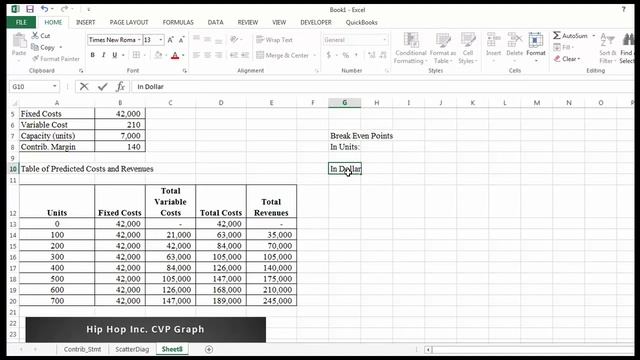640x360 pixels.
Task: Toggle Italic formatting
Action: tap(104, 55)
